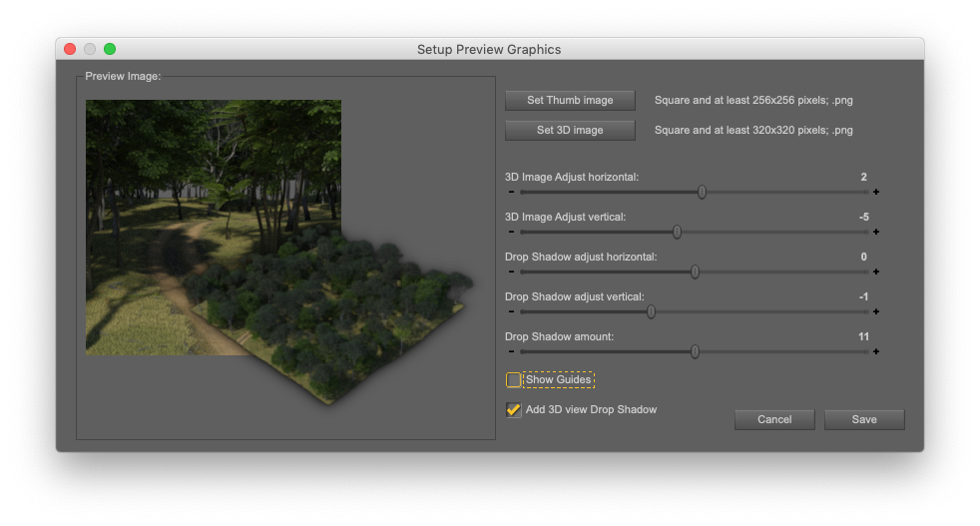Click the 3D Image Adjust horizontal value 2
Viewport: 980px width, 526px height.
click(x=864, y=177)
